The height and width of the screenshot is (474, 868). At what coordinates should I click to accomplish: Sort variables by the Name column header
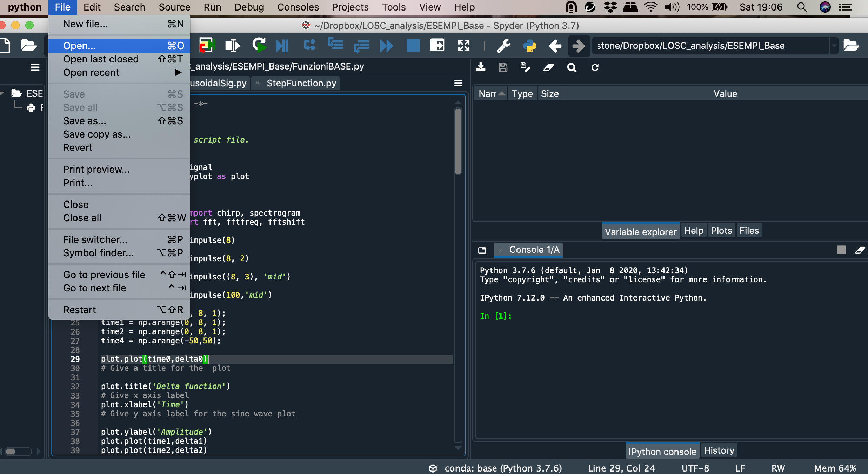coord(491,94)
